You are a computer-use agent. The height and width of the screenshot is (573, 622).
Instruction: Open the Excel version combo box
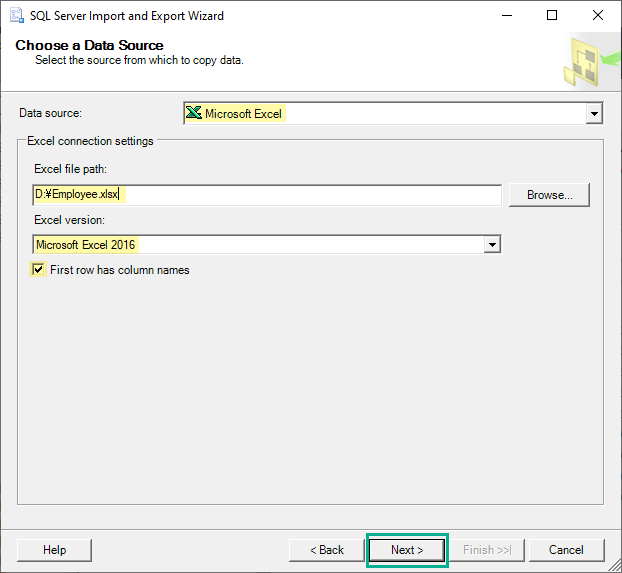coord(267,244)
